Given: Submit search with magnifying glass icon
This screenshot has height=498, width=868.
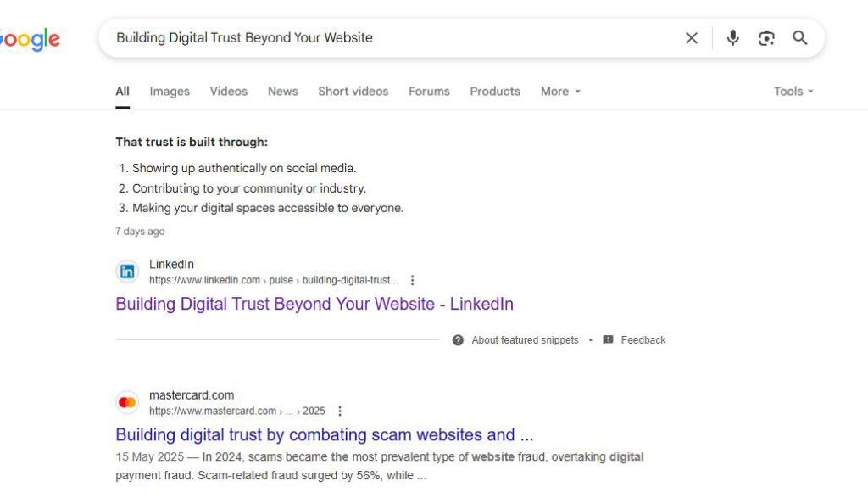Looking at the screenshot, I should 800,37.
